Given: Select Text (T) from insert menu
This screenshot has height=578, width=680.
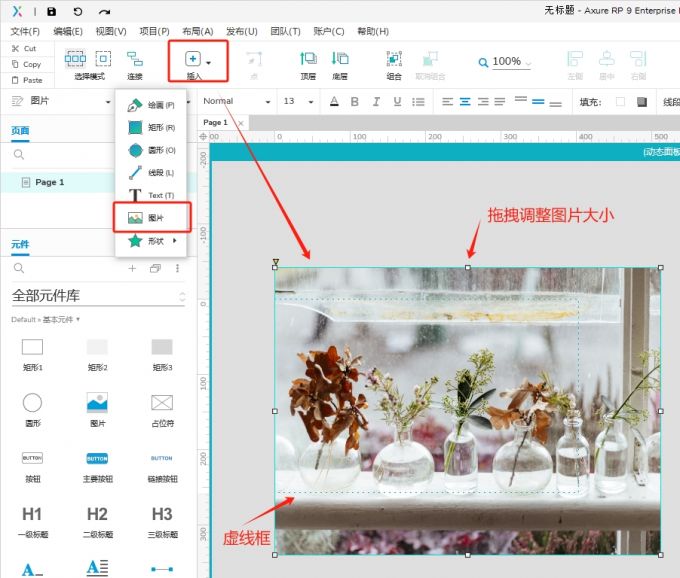Looking at the screenshot, I should click(x=151, y=195).
